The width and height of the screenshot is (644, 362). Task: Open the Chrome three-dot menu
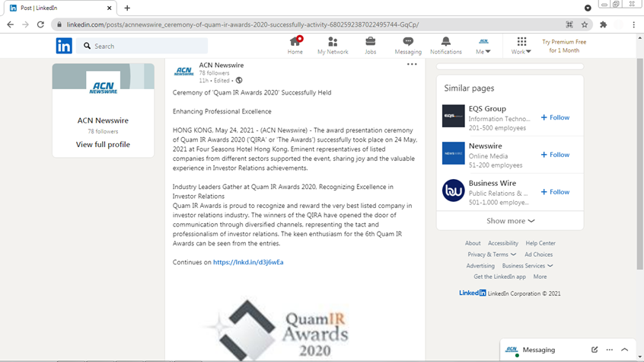tap(634, 24)
